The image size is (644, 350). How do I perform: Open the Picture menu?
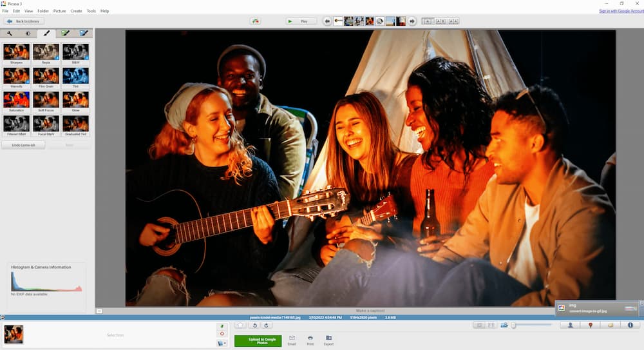59,11
